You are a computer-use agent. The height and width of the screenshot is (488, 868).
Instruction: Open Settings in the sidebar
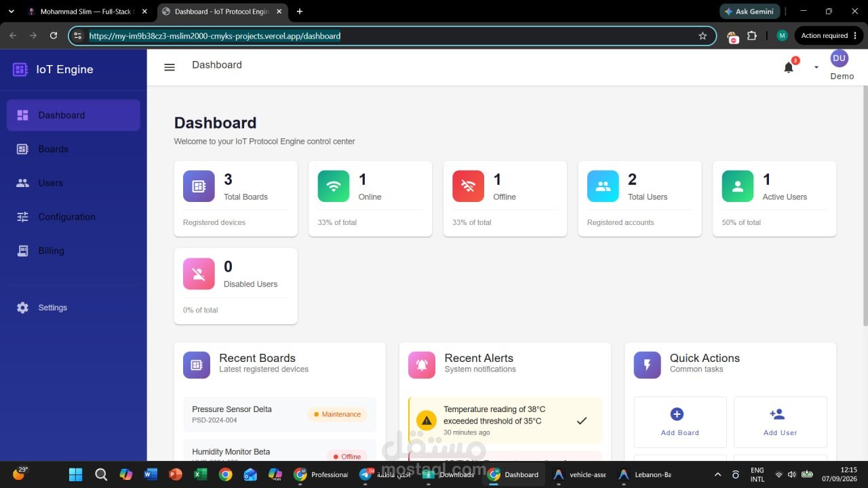tap(73, 308)
